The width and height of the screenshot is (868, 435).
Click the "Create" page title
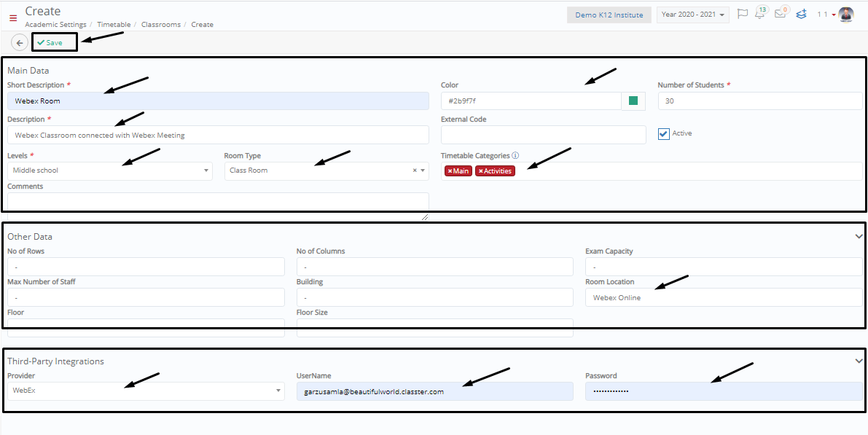(x=43, y=11)
